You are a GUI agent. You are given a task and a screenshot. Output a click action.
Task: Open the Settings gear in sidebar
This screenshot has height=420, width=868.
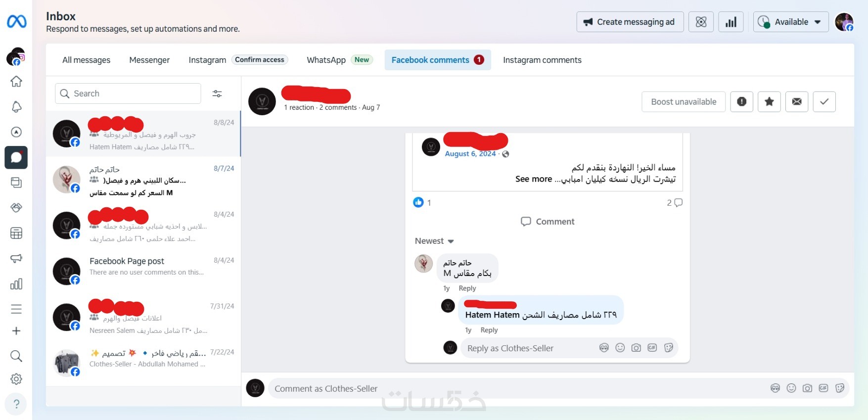pos(16,379)
